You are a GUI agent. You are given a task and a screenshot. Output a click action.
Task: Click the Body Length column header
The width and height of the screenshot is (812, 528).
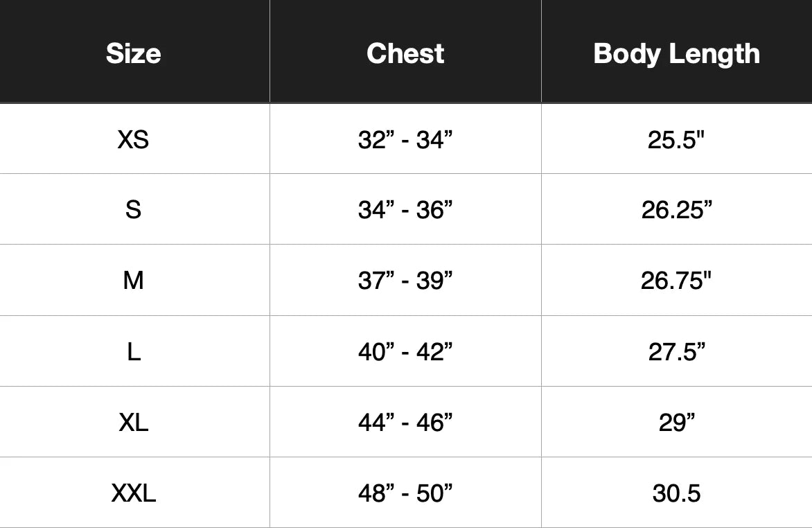(x=676, y=53)
